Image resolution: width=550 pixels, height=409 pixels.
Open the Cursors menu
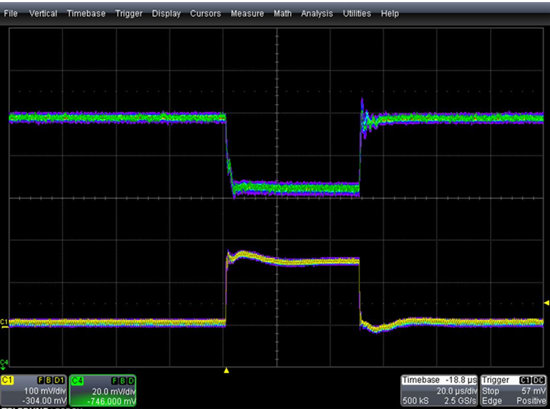click(x=206, y=14)
